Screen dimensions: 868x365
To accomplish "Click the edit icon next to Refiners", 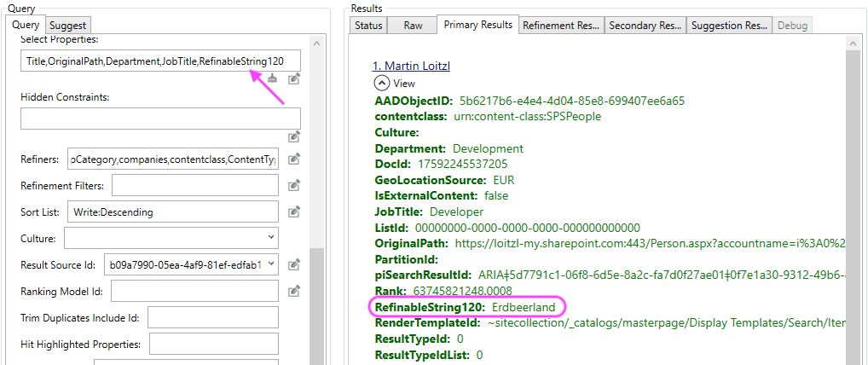I will tap(293, 159).
